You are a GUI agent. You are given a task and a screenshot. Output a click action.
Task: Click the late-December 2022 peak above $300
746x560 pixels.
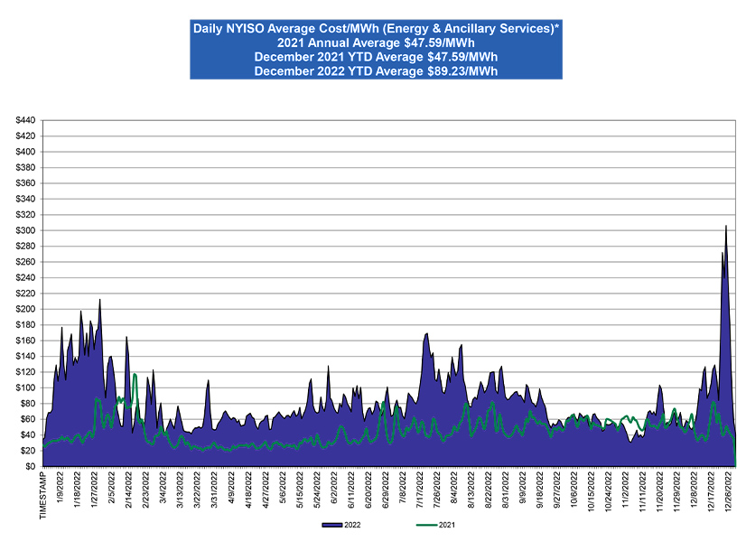tap(726, 227)
